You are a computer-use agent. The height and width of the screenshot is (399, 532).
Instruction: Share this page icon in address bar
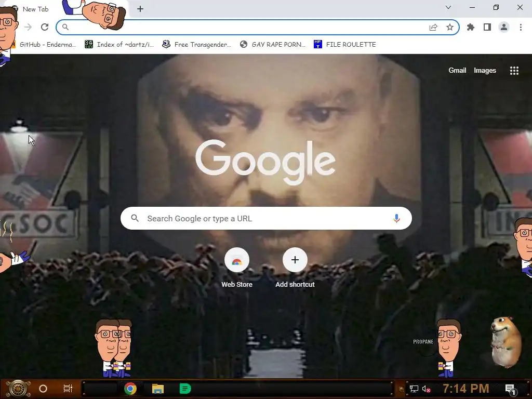click(x=433, y=28)
